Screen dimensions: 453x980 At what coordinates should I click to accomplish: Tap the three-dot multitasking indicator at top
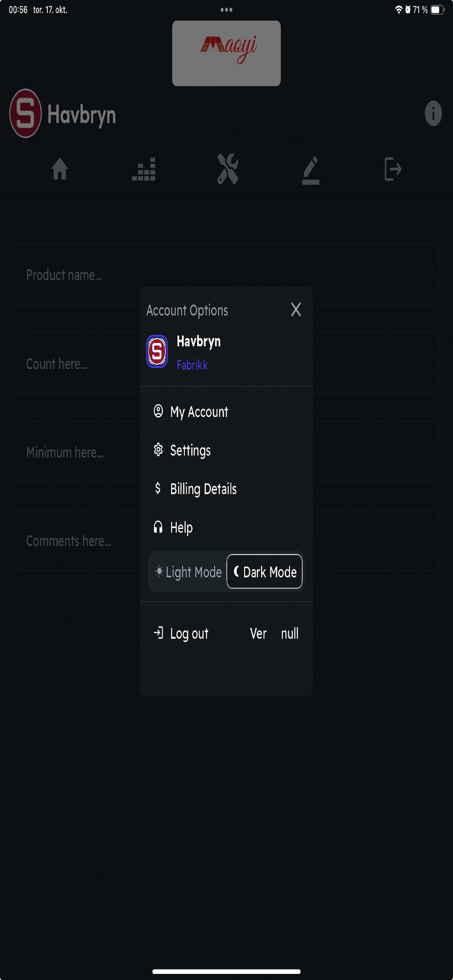226,10
